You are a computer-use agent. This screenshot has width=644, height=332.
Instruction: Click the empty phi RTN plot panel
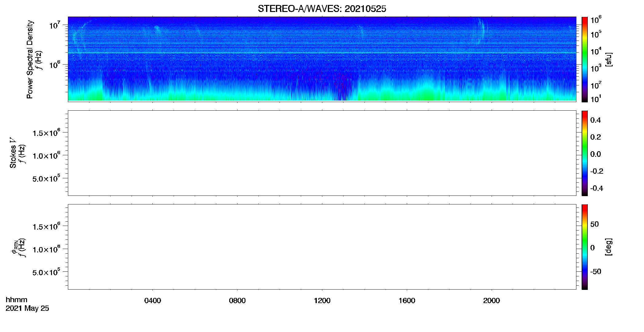click(322, 247)
